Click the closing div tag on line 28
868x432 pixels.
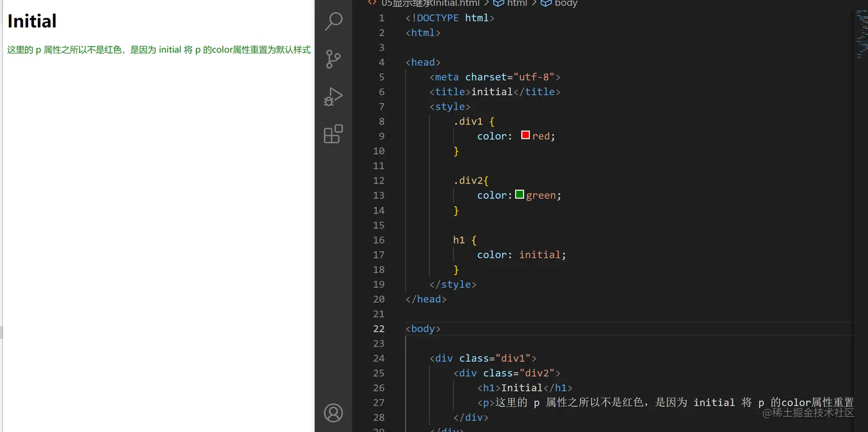(x=471, y=418)
